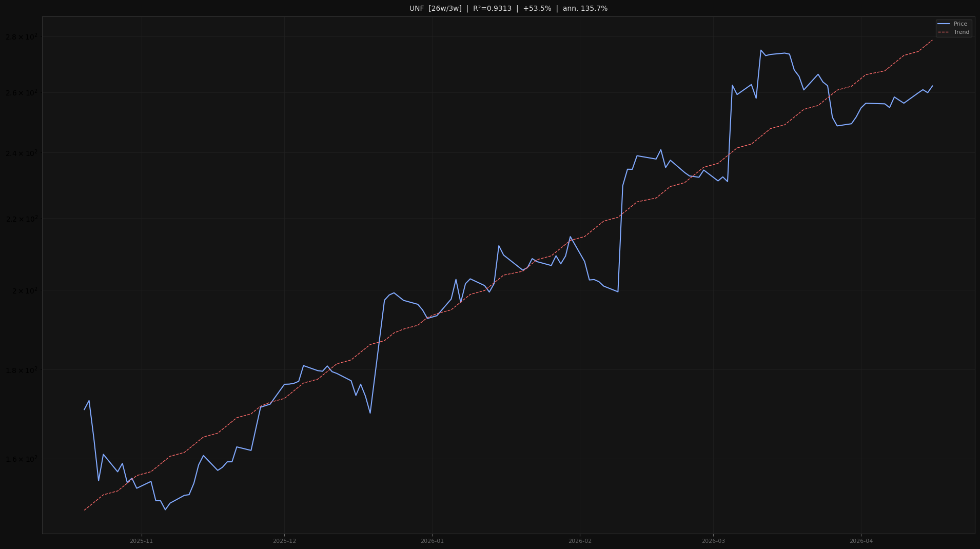Select the 2026-01 x-axis label
Viewport: 980px width, 549px height.
(431, 540)
